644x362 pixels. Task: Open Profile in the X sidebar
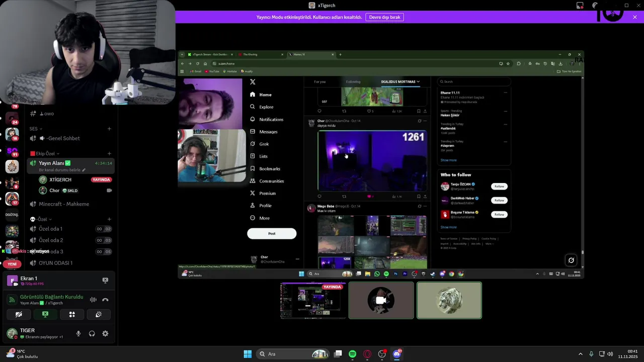pos(261,206)
